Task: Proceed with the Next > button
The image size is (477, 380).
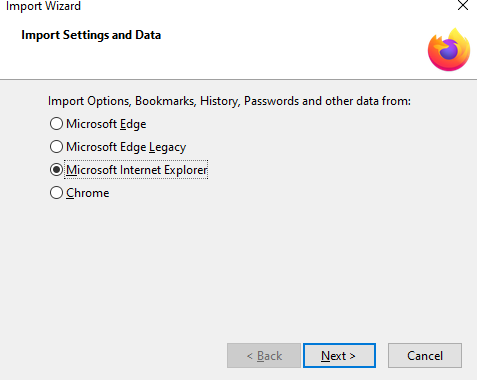Action: (x=339, y=356)
